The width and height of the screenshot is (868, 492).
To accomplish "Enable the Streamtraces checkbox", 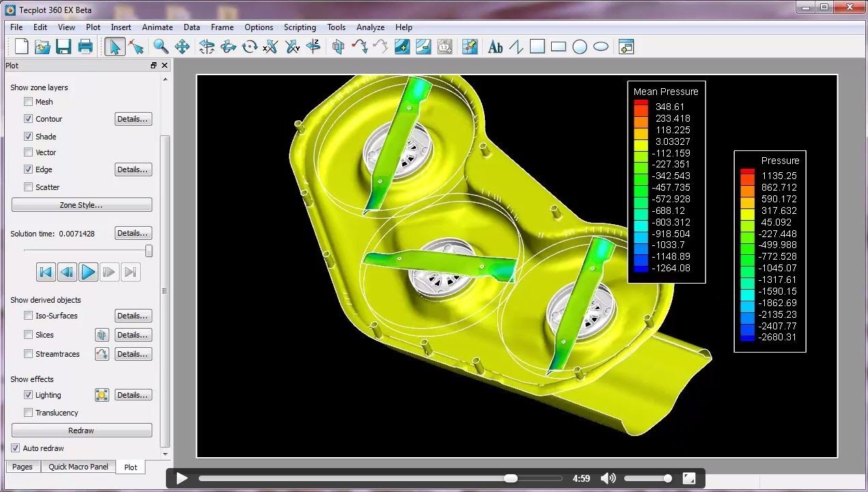I will [28, 354].
